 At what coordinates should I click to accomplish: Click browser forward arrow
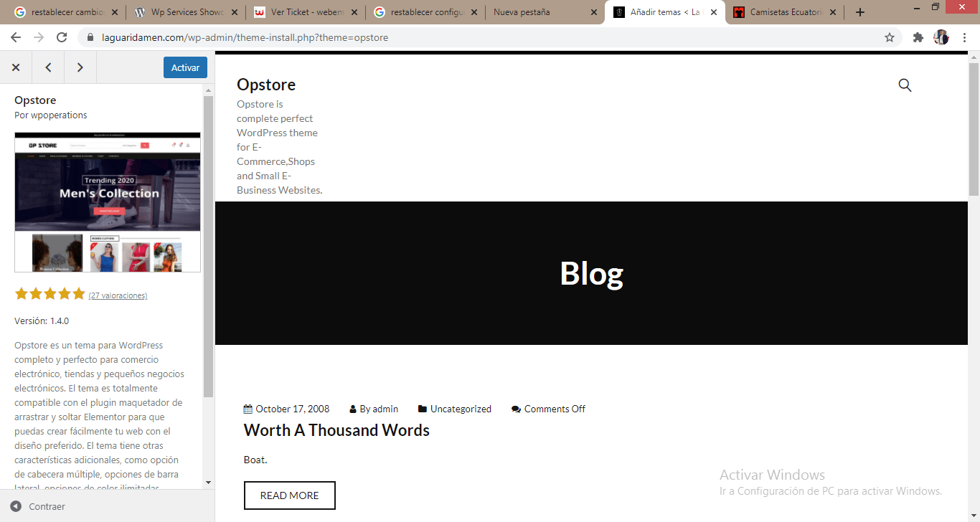(x=39, y=37)
